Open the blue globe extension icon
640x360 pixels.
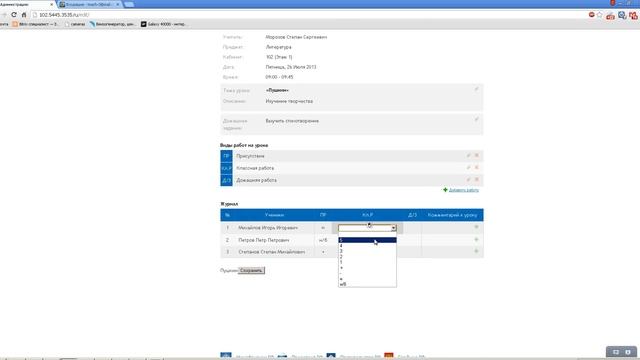click(x=622, y=16)
